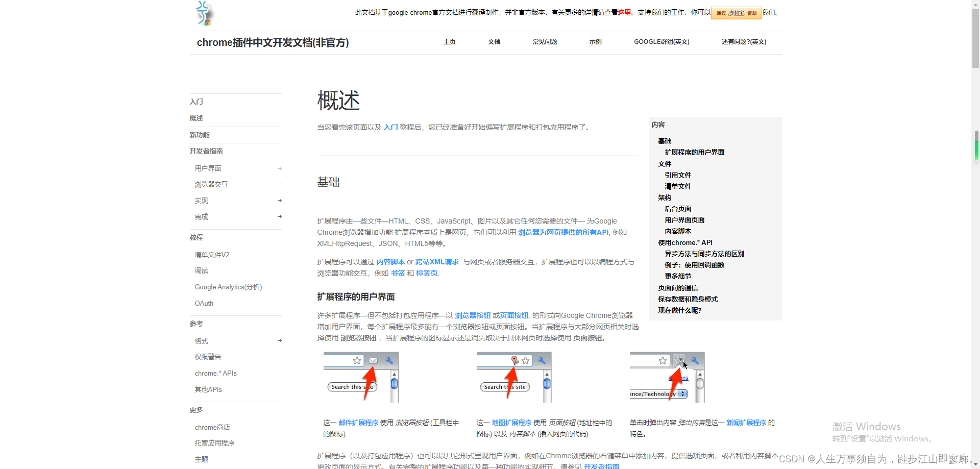Image resolution: width=980 pixels, height=469 pixels.
Task: Open the 地图扩展程序 link
Action: [x=511, y=423]
